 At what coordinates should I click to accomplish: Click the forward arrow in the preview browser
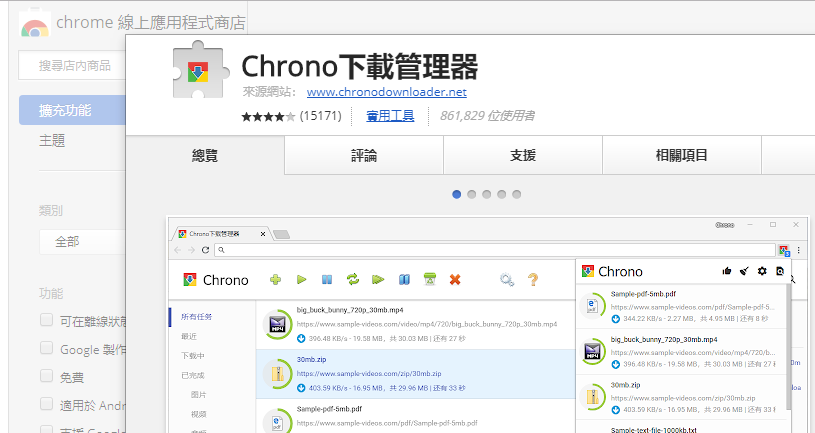coord(191,250)
